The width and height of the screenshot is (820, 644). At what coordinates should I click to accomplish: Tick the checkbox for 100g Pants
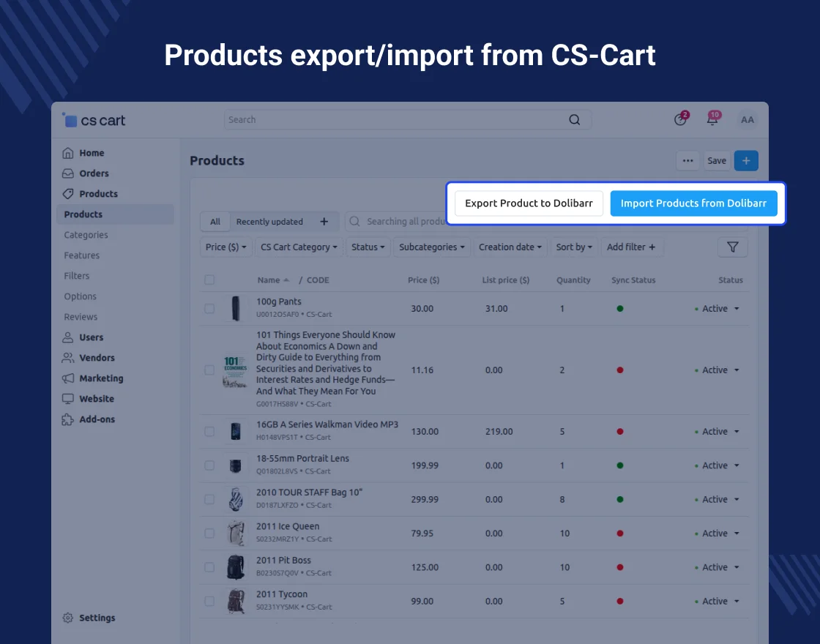209,309
